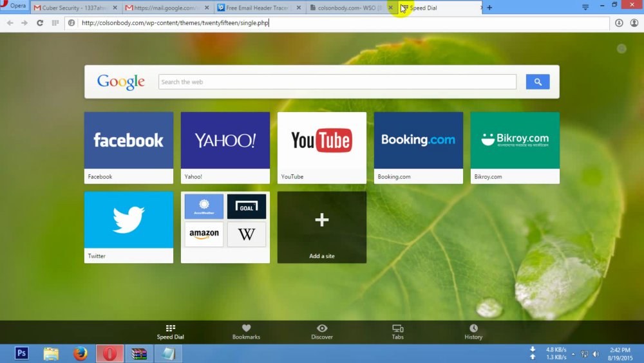This screenshot has height=363, width=644.
Task: Click the blue Google search button
Action: tap(538, 82)
